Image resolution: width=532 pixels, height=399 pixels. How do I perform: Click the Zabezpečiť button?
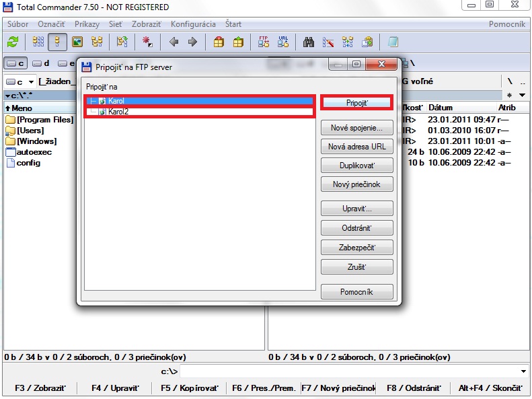[357, 248]
